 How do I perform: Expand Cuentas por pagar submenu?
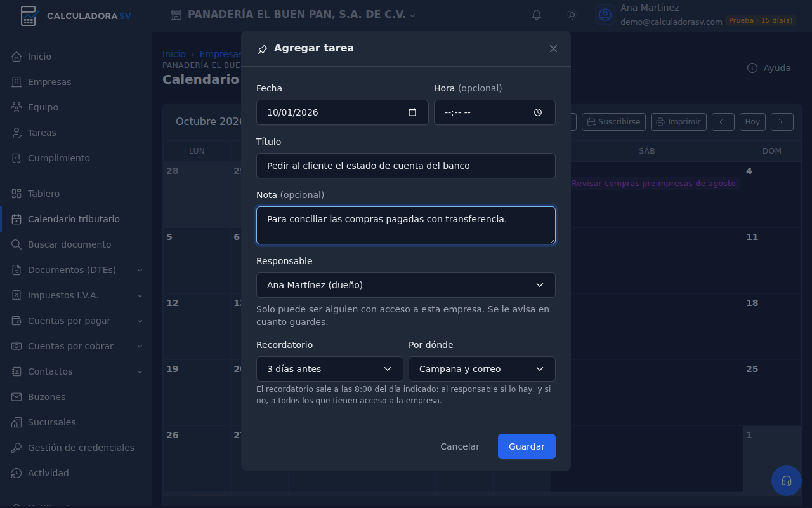point(76,321)
